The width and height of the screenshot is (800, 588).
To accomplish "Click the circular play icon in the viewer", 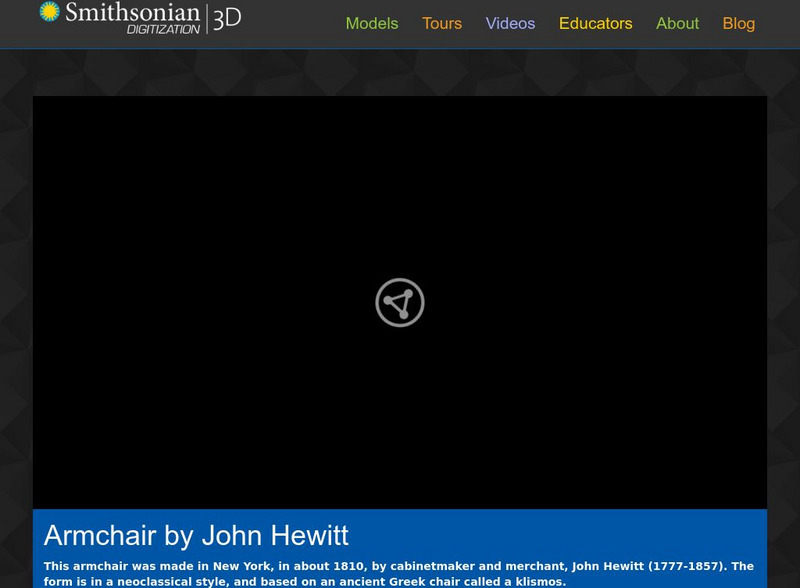I will click(x=400, y=300).
